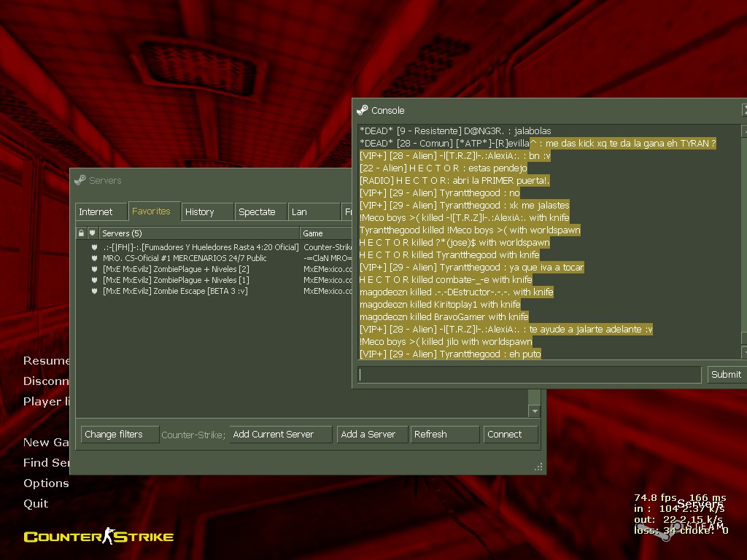
Task: Open Player list from the main menu
Action: (x=46, y=402)
